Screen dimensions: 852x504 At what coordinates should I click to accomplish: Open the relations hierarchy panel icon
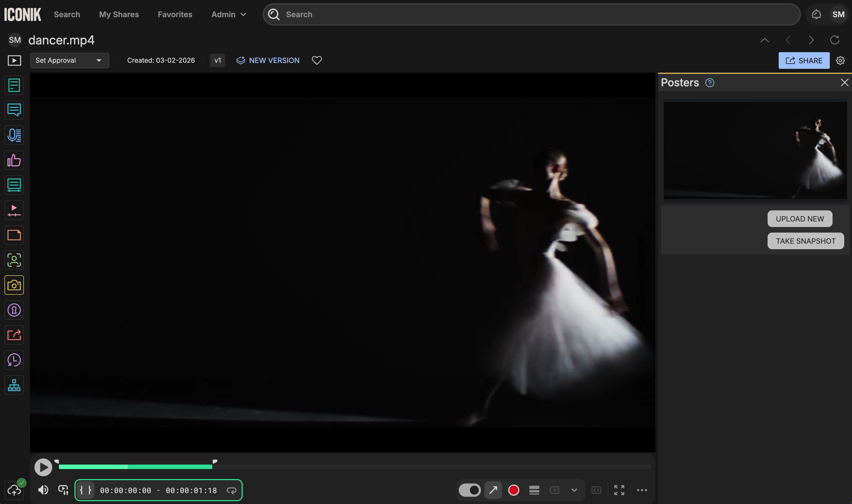[x=14, y=385]
